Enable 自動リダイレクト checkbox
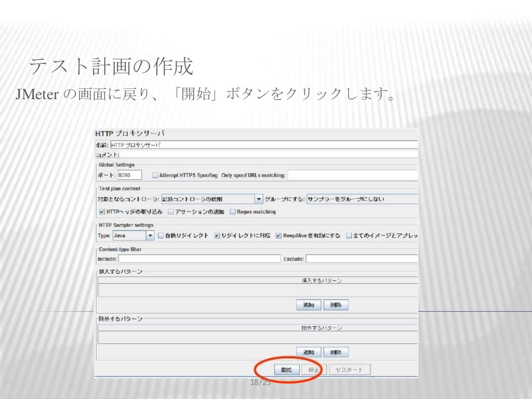Image resolution: width=532 pixels, height=399 pixels. click(x=161, y=235)
